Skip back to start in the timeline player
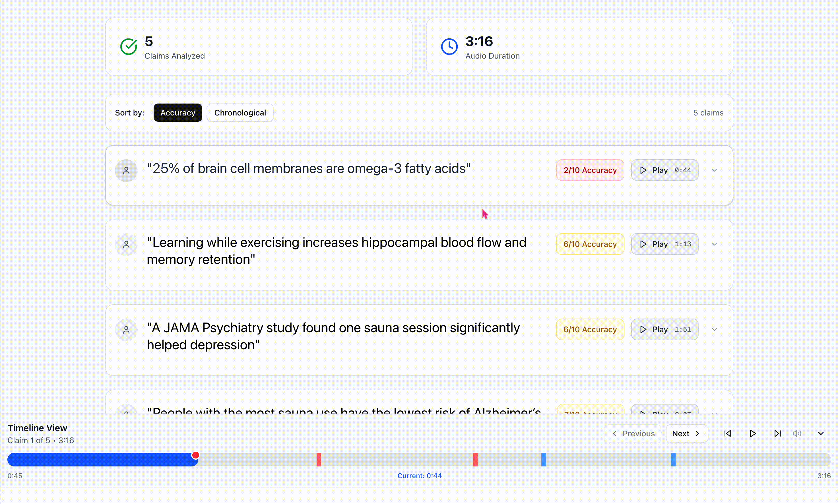838x504 pixels. pyautogui.click(x=728, y=434)
